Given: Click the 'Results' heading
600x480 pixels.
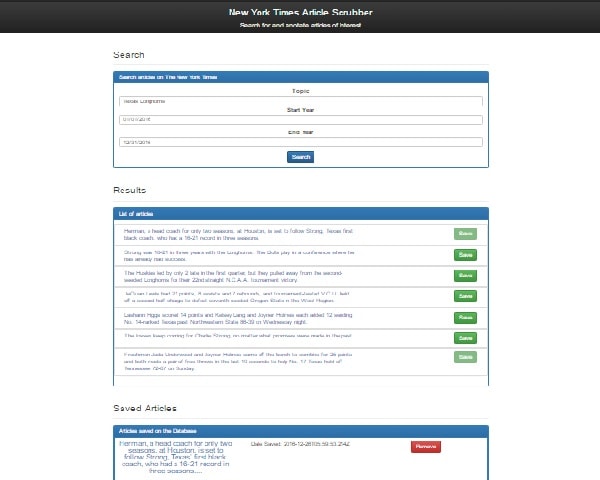Looking at the screenshot, I should [x=129, y=190].
